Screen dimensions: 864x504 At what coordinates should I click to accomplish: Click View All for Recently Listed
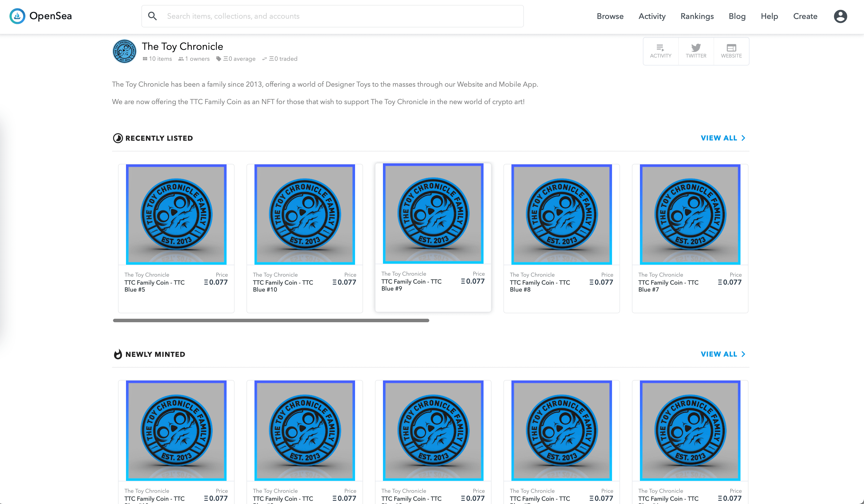coord(719,138)
